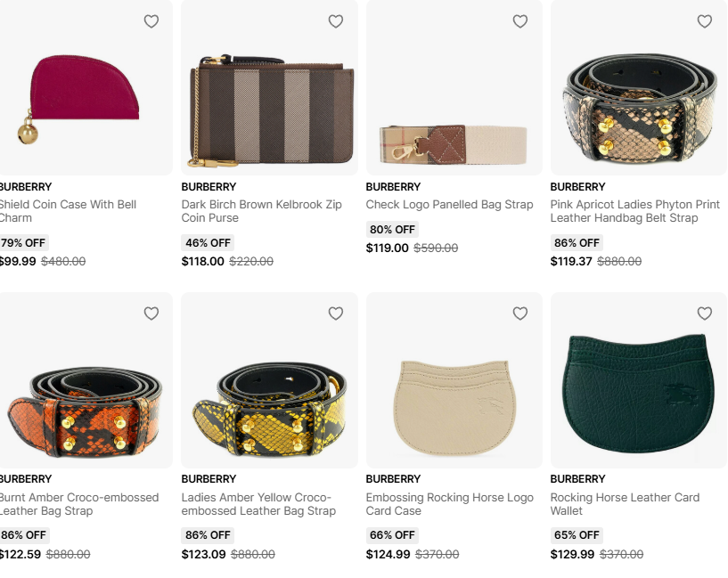Favorite the Shield Coin Case With Bell Charm
The height and width of the screenshot is (578, 728).
pos(151,21)
